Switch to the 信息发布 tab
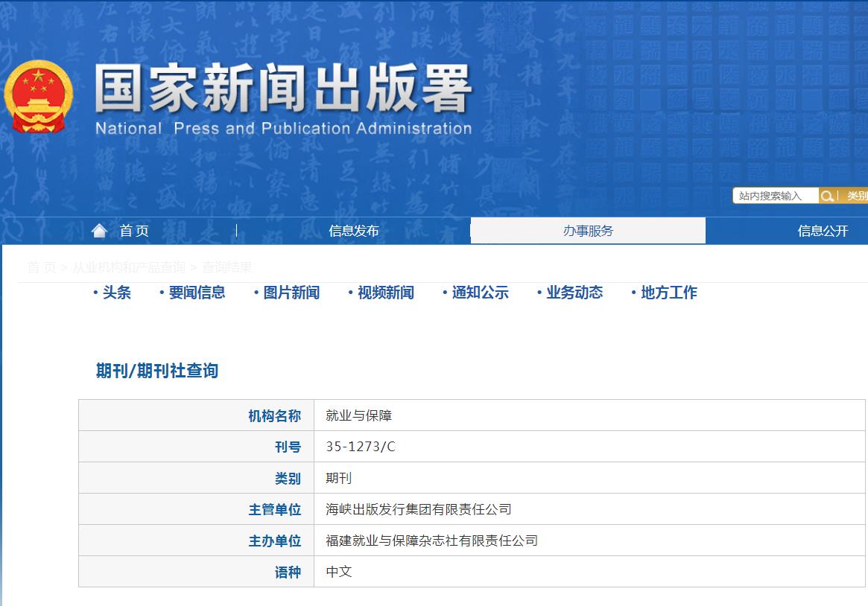 tap(354, 230)
